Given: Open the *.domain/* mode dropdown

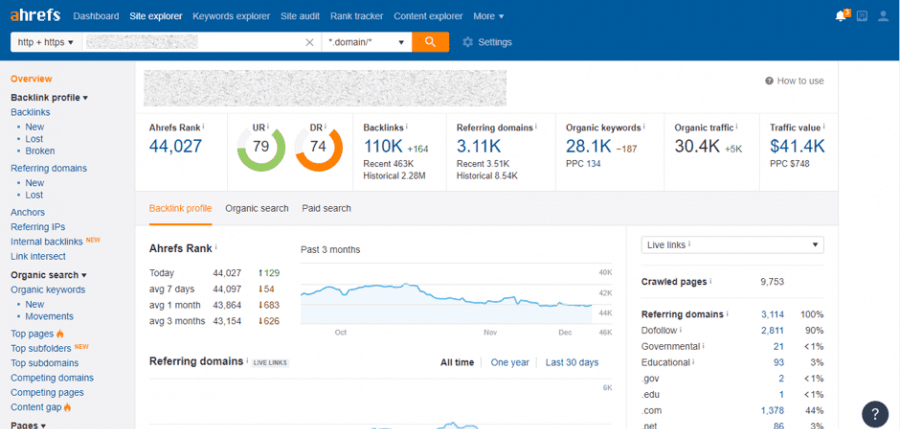Looking at the screenshot, I should pos(366,42).
